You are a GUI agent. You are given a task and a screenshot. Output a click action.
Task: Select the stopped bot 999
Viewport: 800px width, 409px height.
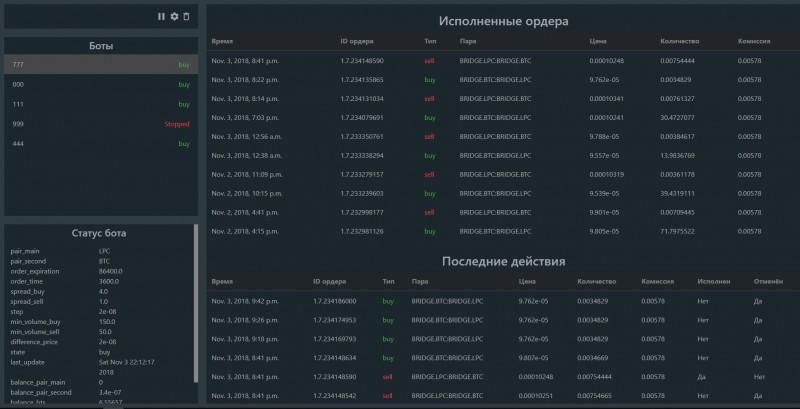click(x=100, y=124)
